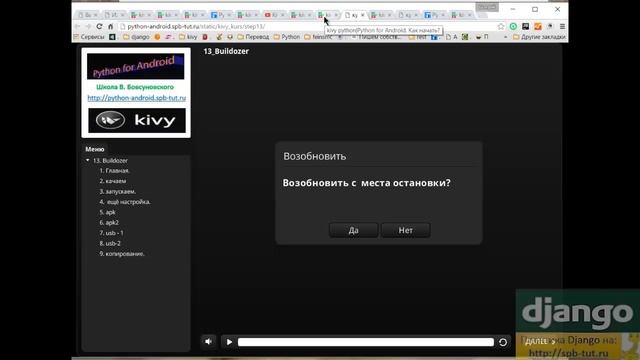
Task: Open the django bookmarks folder
Action: point(136,37)
